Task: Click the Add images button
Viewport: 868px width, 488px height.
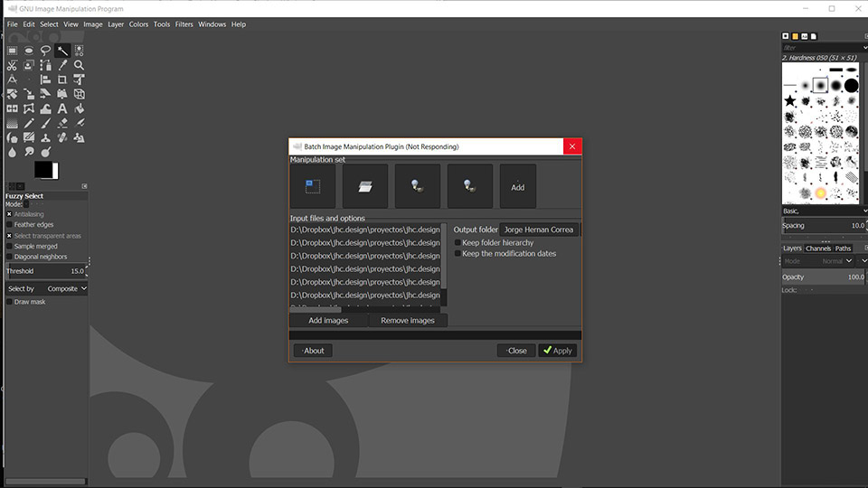Action: click(x=328, y=320)
